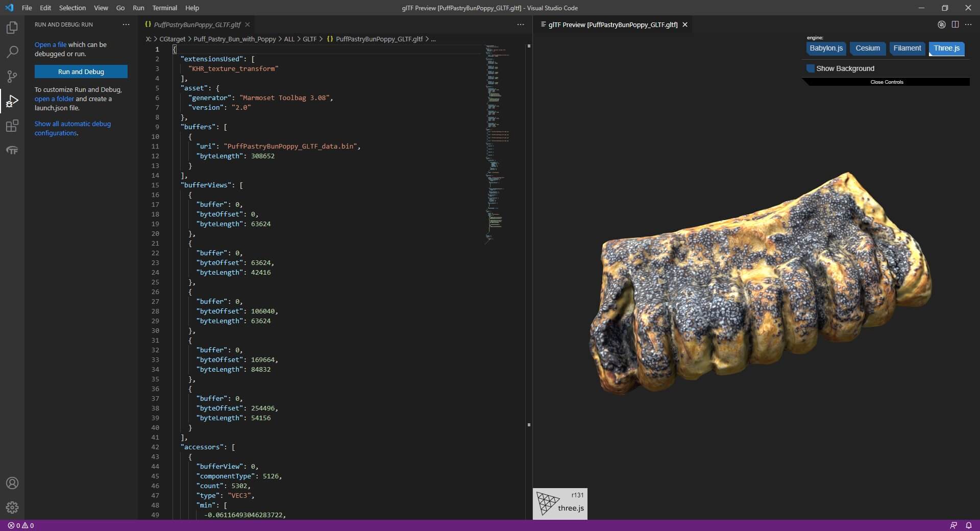This screenshot has width=980, height=531.
Task: Switch the engine to Filament
Action: (907, 49)
